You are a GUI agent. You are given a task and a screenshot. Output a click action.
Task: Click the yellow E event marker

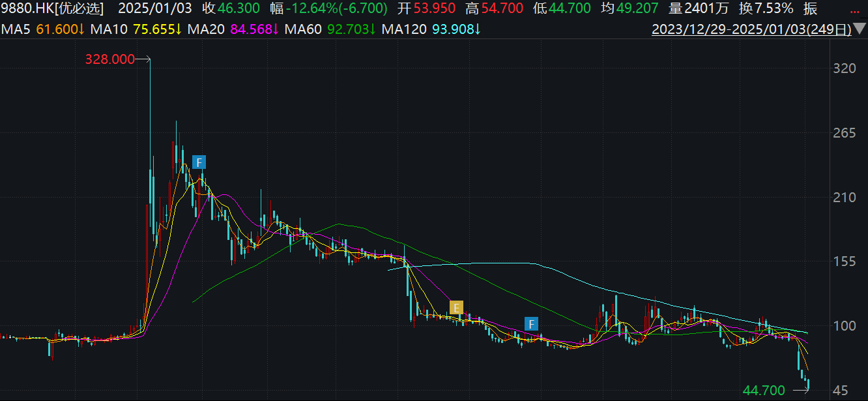click(457, 307)
